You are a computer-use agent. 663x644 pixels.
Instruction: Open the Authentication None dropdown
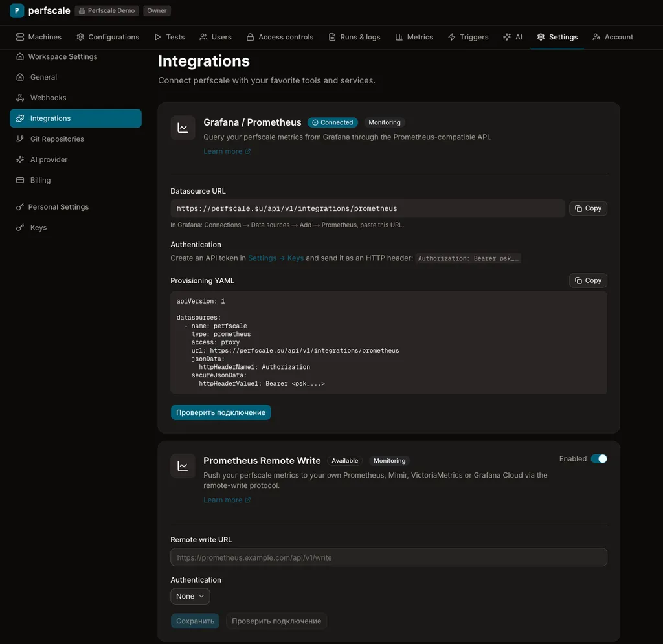point(190,596)
